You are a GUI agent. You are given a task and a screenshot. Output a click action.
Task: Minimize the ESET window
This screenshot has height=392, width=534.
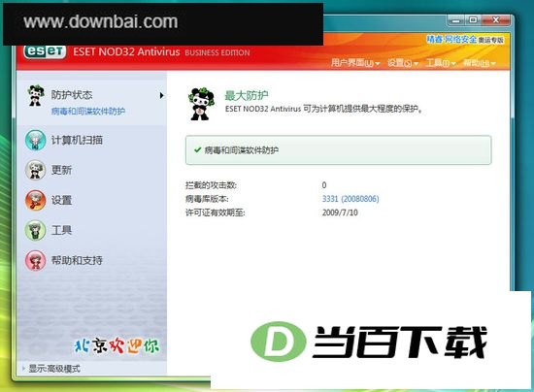pyautogui.click(x=456, y=20)
